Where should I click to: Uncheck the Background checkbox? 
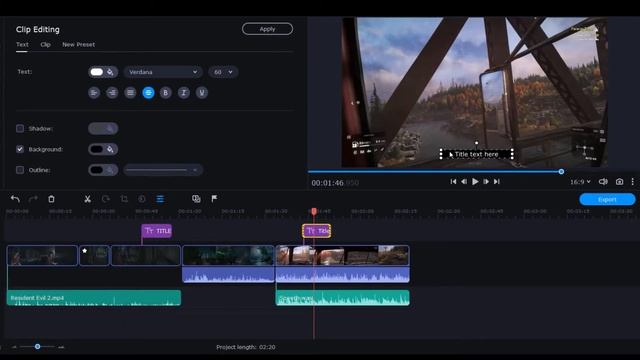pos(20,149)
